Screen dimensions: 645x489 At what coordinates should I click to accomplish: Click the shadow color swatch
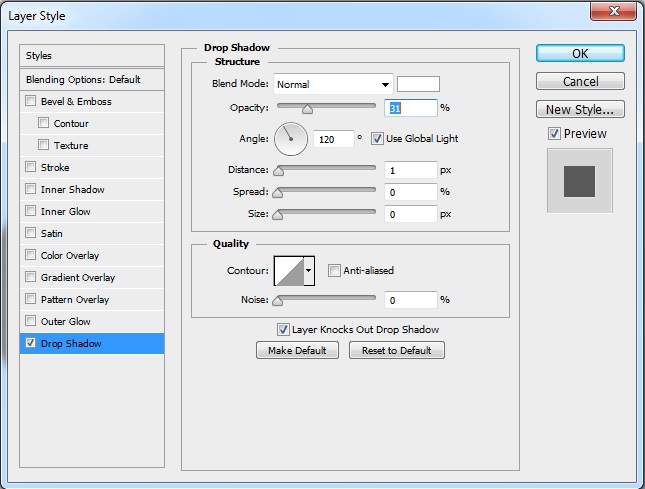point(418,84)
